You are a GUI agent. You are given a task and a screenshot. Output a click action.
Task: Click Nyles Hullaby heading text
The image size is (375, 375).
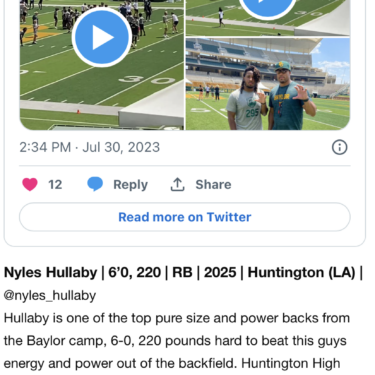pos(50,273)
